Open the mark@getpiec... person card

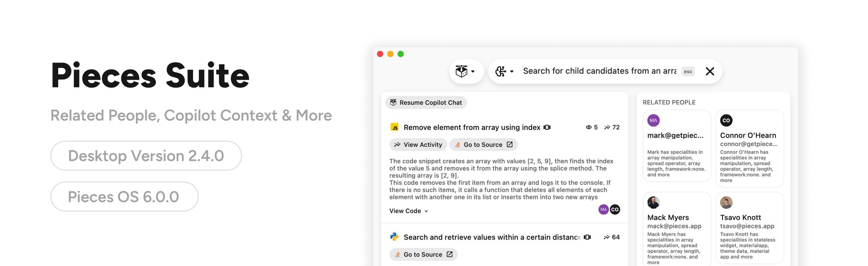[x=677, y=146]
